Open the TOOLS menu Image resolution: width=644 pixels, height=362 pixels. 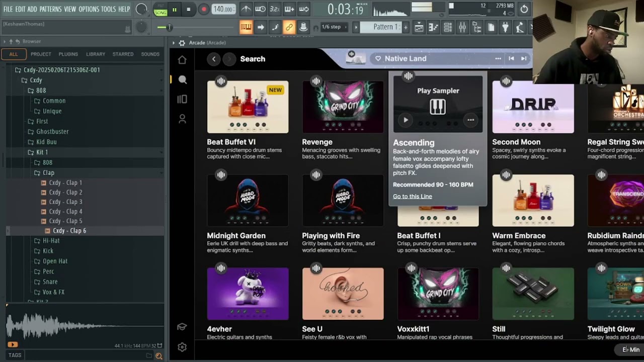[x=108, y=9]
